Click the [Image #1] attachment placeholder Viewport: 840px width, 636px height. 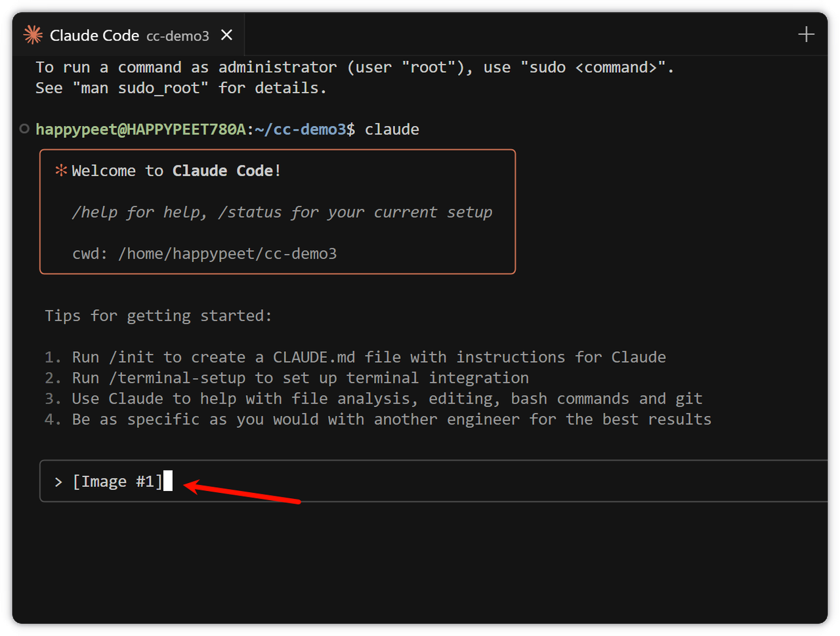[117, 482]
